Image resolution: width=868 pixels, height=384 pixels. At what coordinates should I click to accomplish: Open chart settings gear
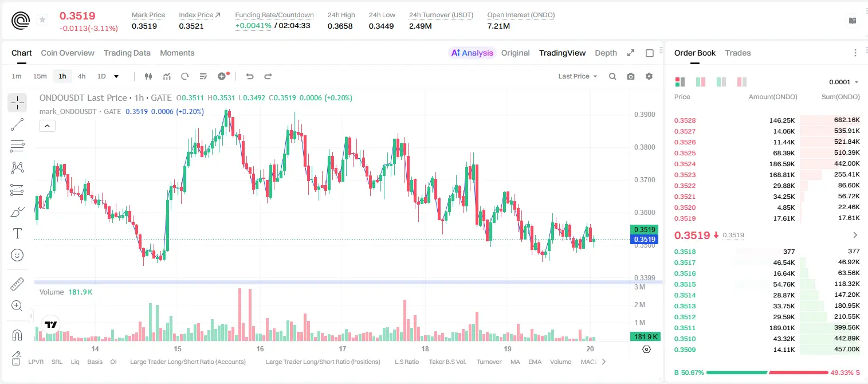[649, 76]
